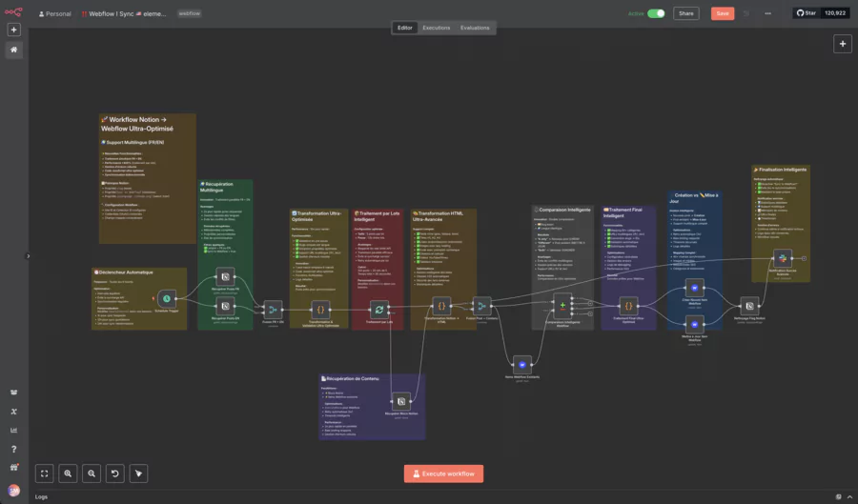Click the Finalisation Intelligente sticky note title

pyautogui.click(x=780, y=170)
